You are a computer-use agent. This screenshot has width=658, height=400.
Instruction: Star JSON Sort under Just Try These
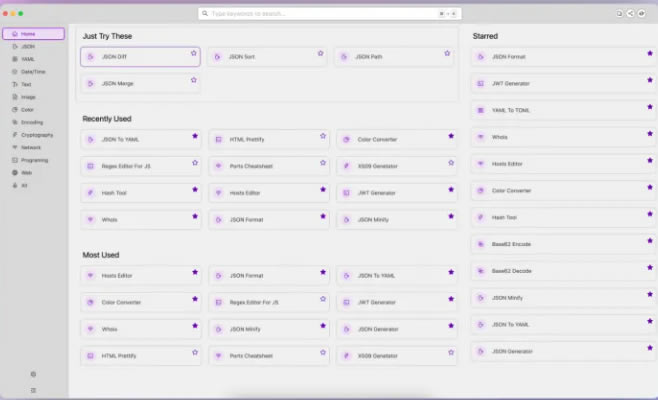point(321,53)
